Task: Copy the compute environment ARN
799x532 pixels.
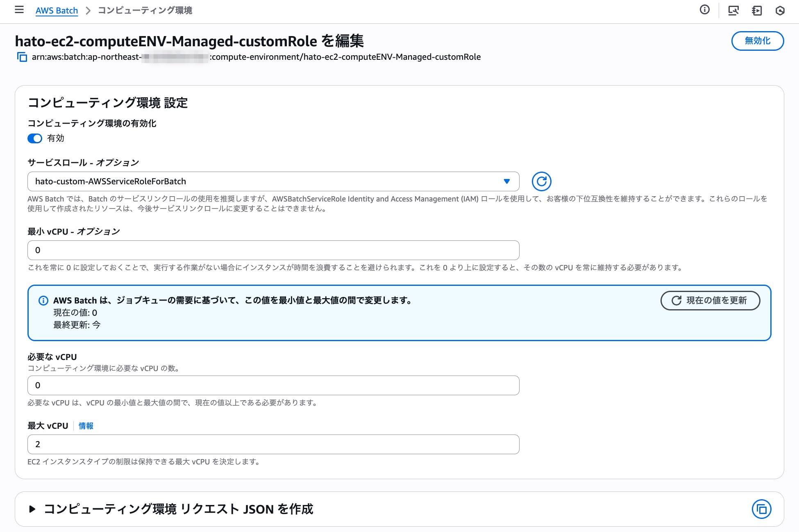Action: point(22,57)
